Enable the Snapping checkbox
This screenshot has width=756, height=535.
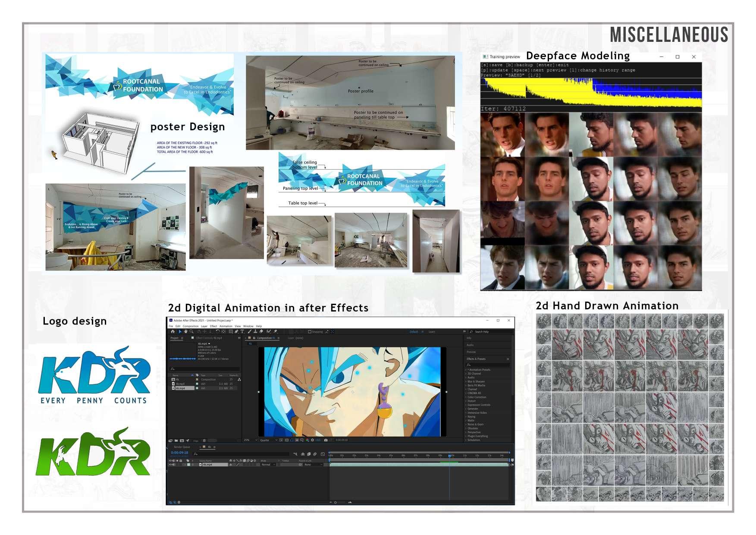coord(310,332)
